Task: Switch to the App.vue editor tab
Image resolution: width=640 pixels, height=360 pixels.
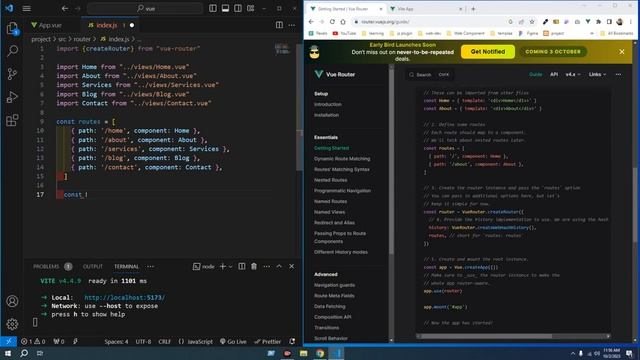Action: click(47, 25)
